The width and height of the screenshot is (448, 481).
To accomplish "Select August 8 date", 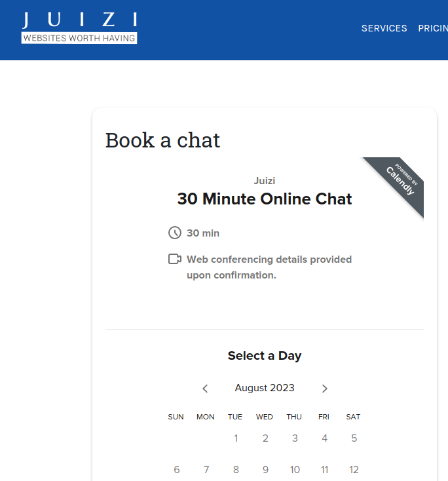I will point(236,470).
